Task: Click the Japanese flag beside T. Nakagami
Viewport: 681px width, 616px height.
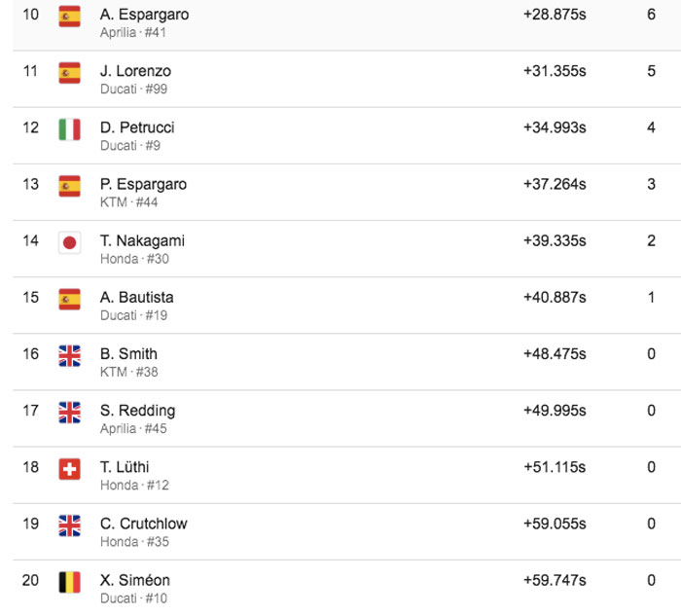Action: [69, 242]
